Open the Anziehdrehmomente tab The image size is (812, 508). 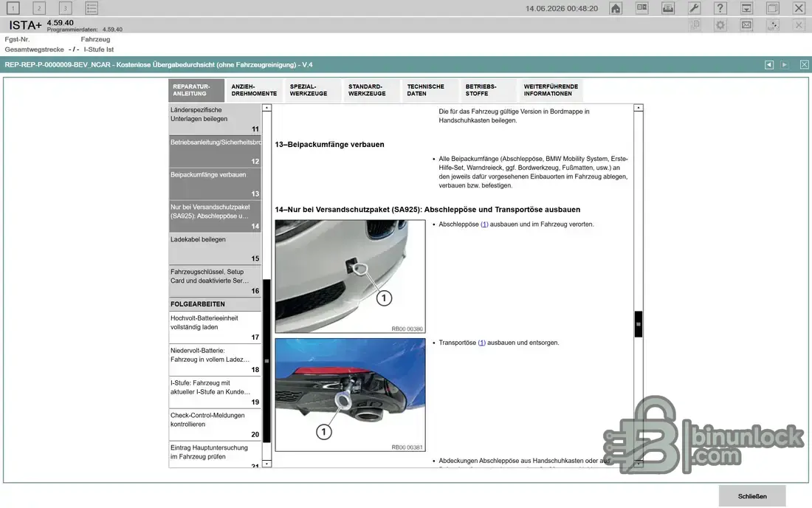pyautogui.click(x=254, y=90)
